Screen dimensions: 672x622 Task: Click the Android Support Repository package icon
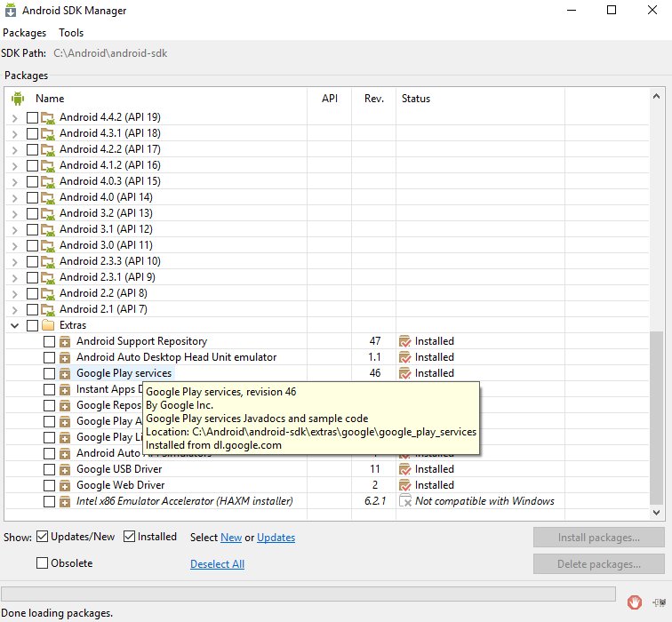pos(65,341)
